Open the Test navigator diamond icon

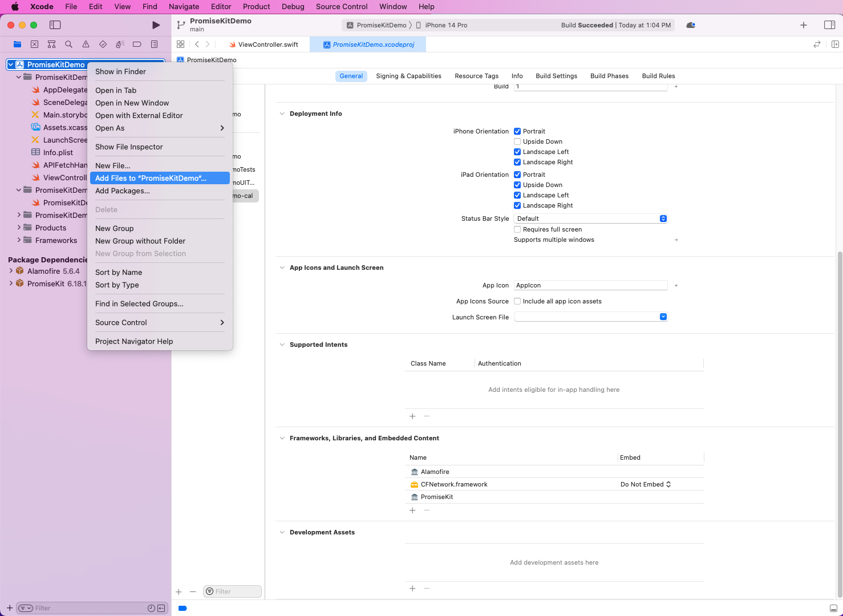103,44
